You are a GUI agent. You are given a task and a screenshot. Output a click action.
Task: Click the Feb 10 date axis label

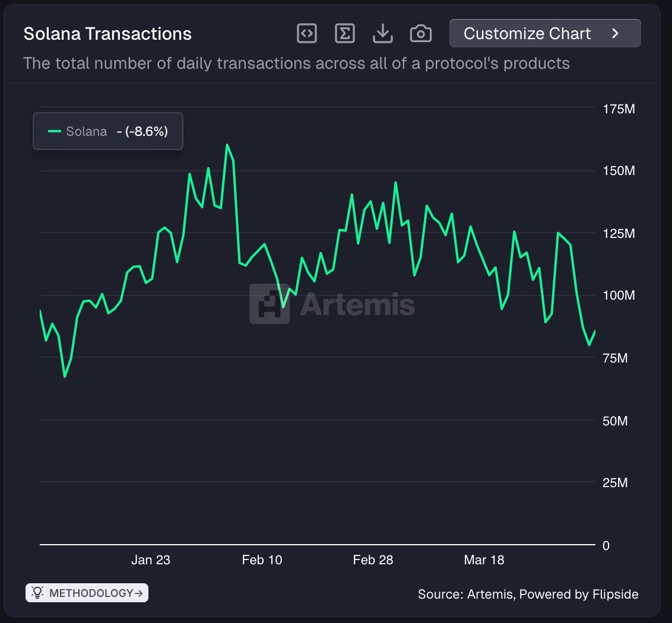[x=262, y=560]
